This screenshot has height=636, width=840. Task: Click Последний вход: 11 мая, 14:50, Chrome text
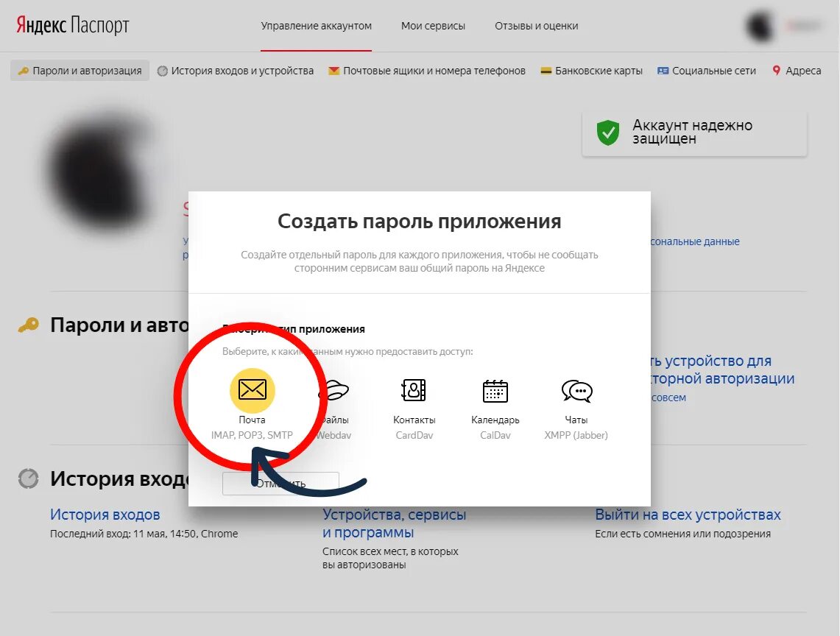[144, 534]
